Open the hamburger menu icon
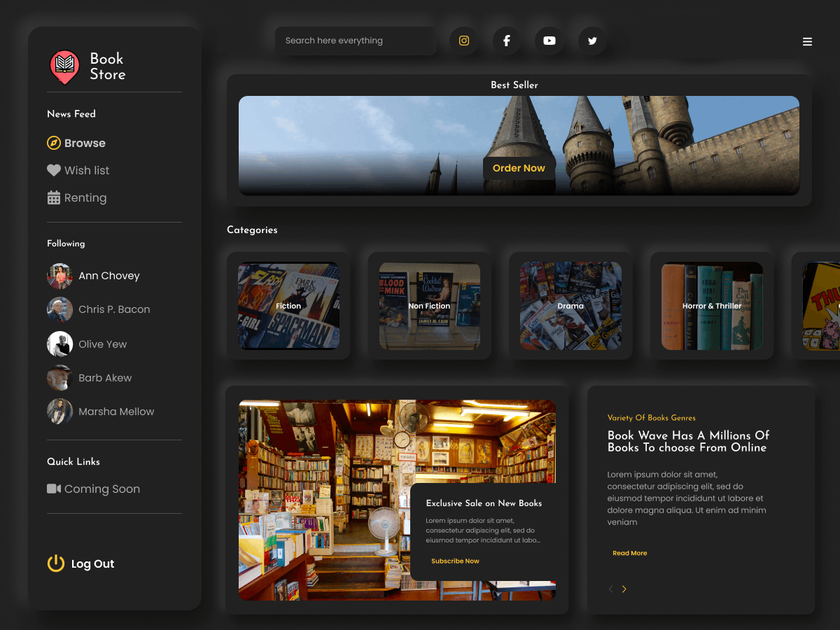Screen dimensions: 840x630 [807, 41]
